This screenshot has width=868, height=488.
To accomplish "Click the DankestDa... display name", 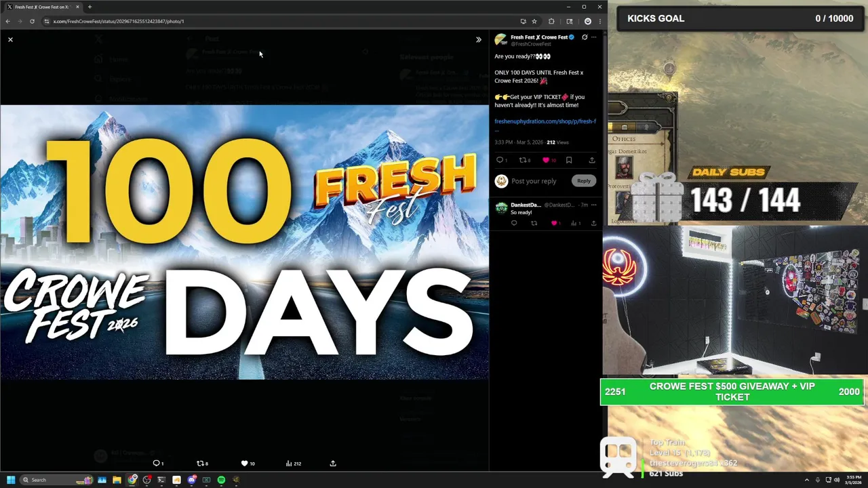I will coord(526,205).
